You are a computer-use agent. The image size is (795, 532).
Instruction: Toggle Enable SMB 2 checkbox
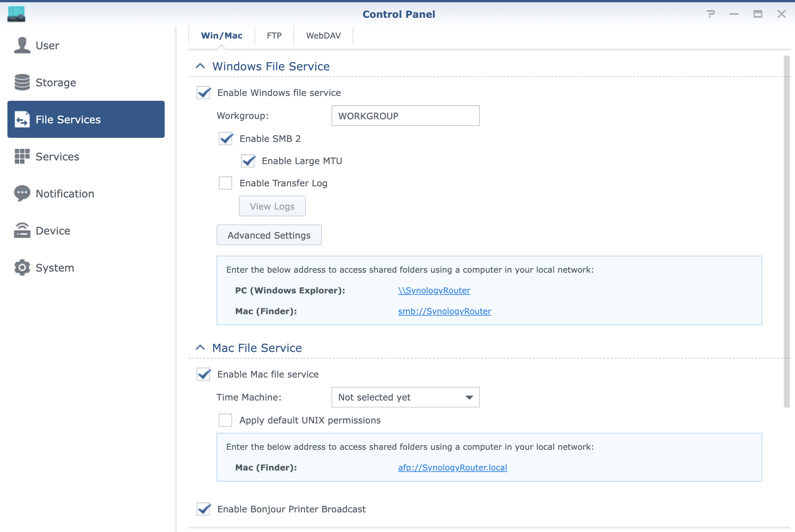click(x=226, y=139)
